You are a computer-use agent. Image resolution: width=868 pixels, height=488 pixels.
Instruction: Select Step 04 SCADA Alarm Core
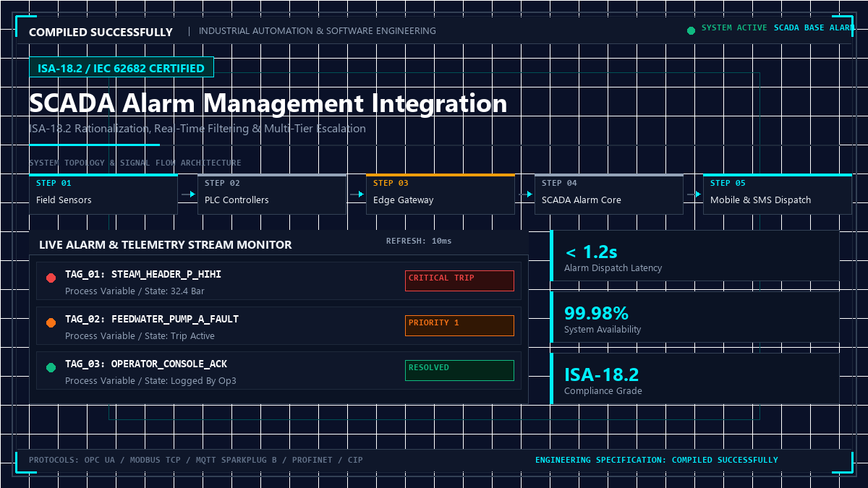coord(609,194)
